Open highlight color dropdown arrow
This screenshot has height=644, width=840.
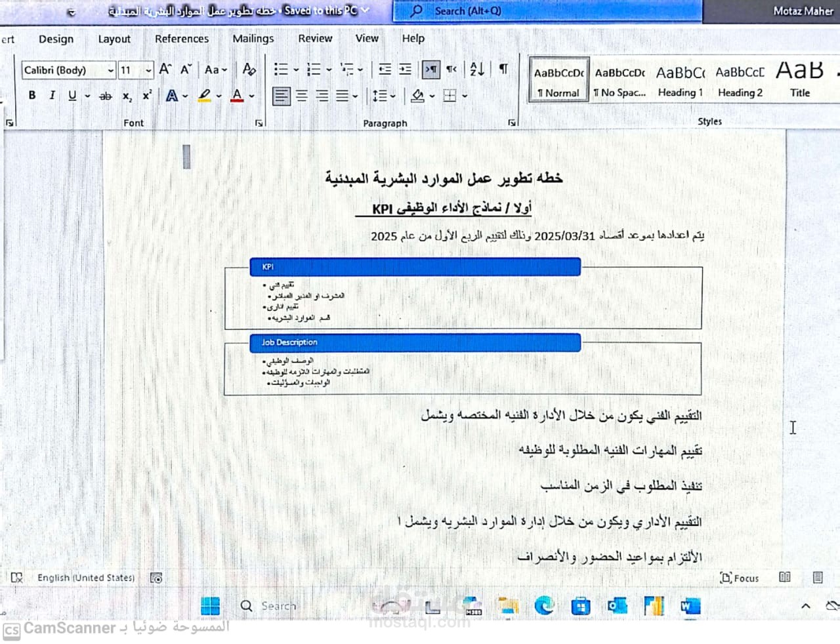(x=219, y=96)
